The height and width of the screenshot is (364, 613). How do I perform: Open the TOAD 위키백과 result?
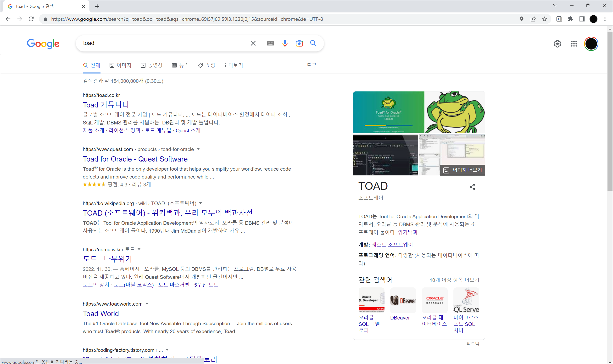(167, 213)
